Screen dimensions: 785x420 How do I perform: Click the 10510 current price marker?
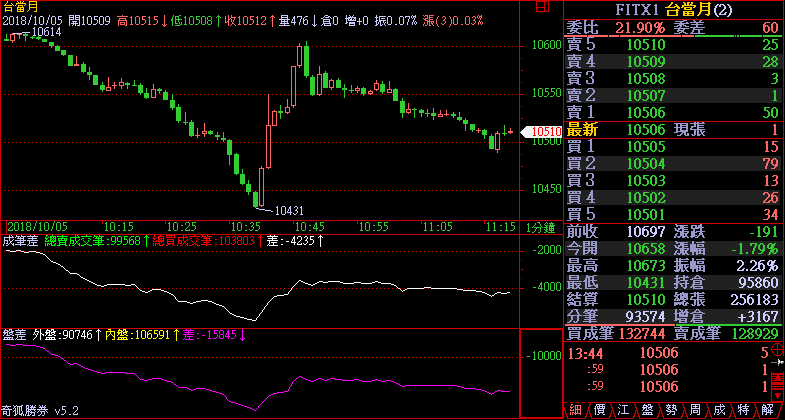click(542, 132)
